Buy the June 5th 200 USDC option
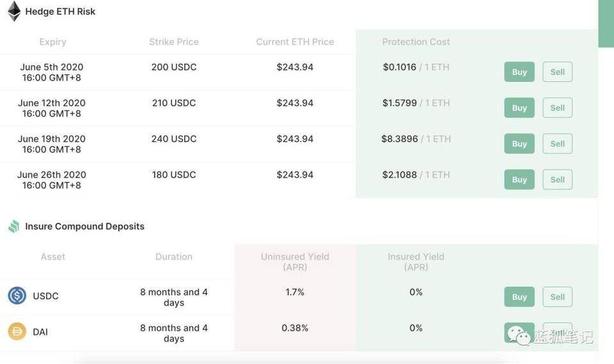Screen dimensions: 614x364 tap(519, 72)
